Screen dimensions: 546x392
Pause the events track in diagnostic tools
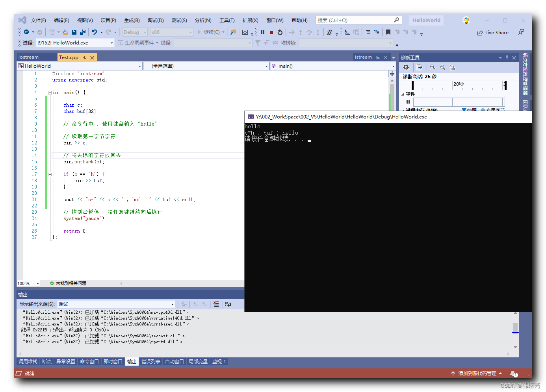click(408, 102)
